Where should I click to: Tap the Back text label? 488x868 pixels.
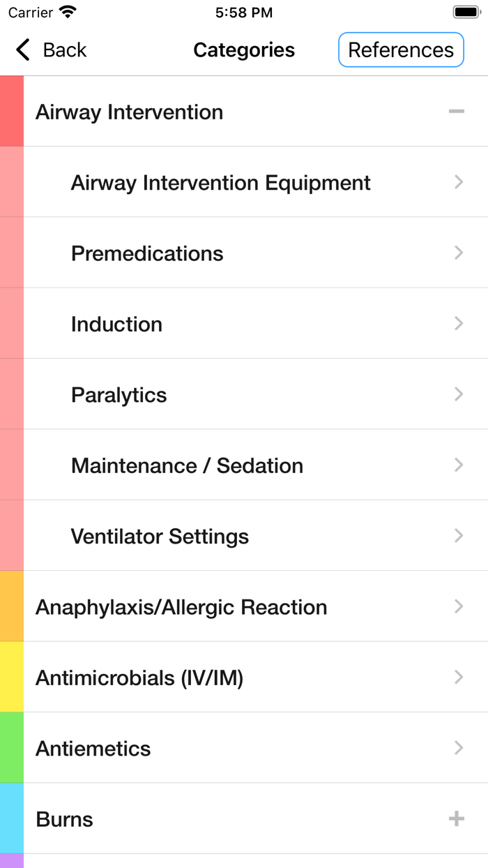(65, 50)
